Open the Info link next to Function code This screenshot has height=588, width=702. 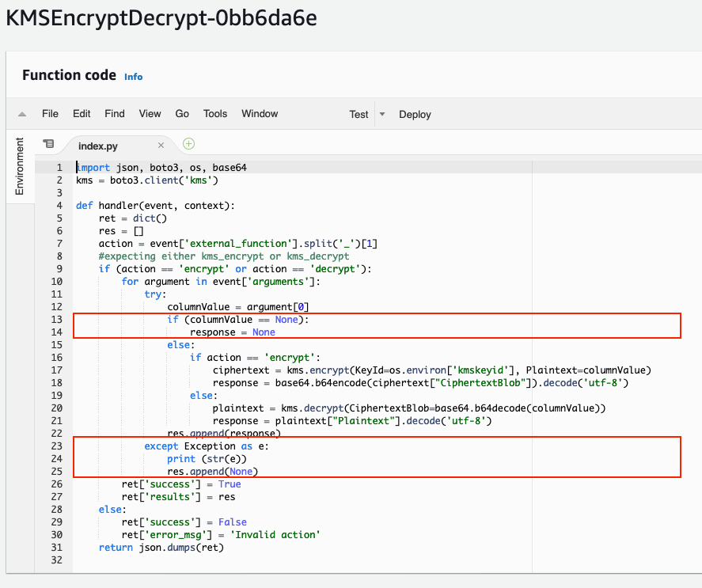pyautogui.click(x=134, y=77)
